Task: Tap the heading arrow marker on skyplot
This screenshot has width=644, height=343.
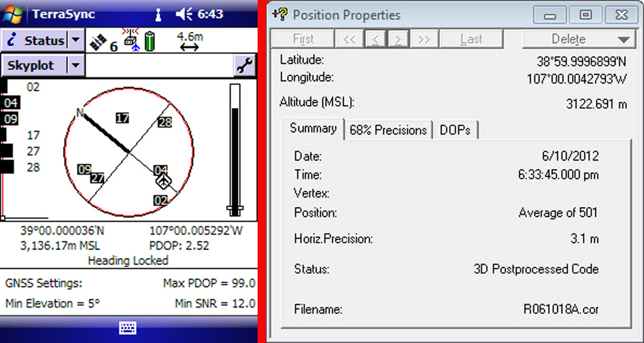Action: tap(163, 181)
